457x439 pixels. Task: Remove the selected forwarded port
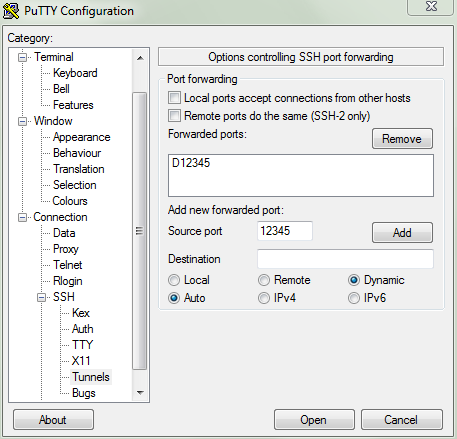click(x=402, y=139)
